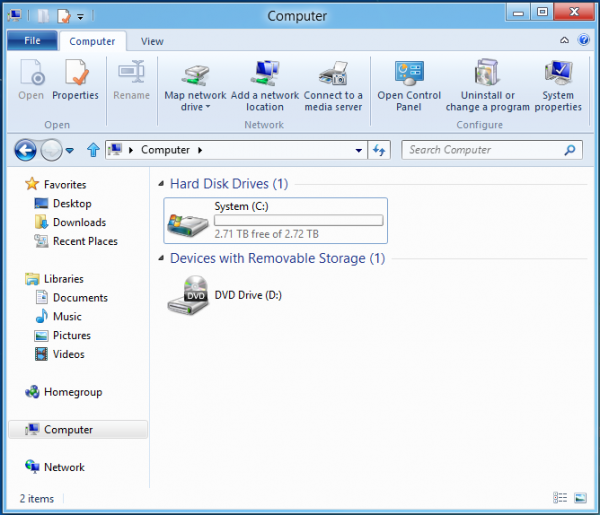Screen dimensions: 600x515
Task: Collapse Devices with Removable Storage group
Action: (161, 259)
